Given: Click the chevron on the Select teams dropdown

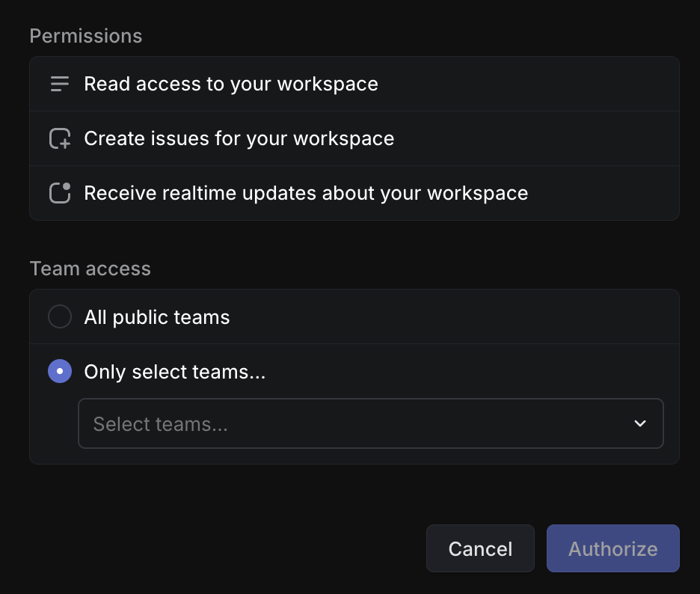Looking at the screenshot, I should click(640, 423).
